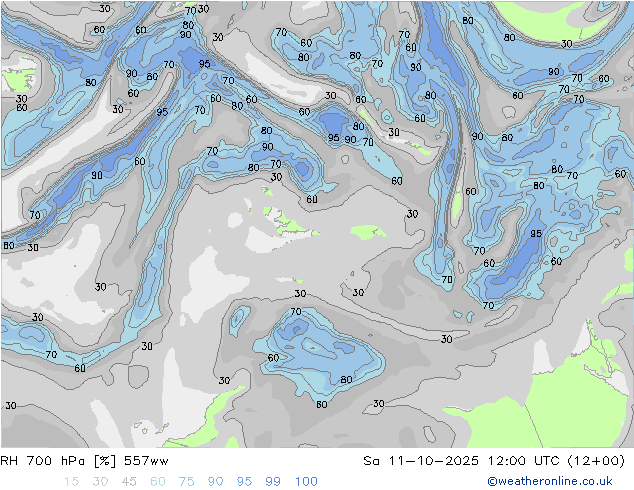This screenshot has width=634, height=490.
Task: Click the '557ww' model label
Action: pos(146,460)
